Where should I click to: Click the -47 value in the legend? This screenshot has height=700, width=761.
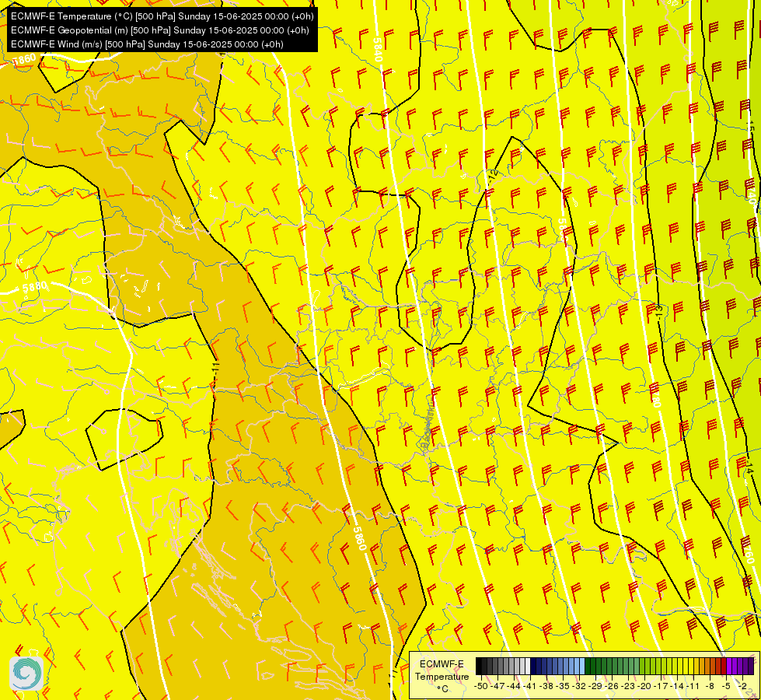pyautogui.click(x=497, y=686)
